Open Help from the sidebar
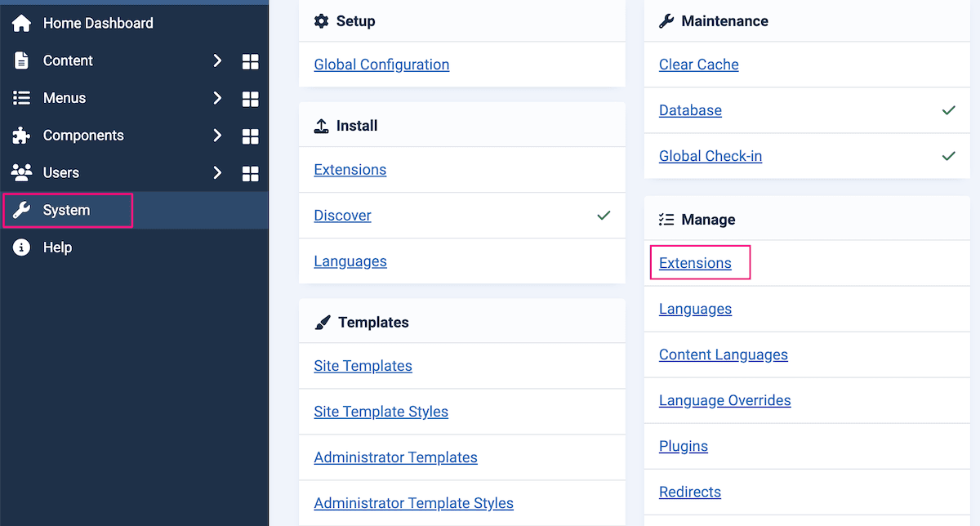Image resolution: width=980 pixels, height=526 pixels. 56,247
